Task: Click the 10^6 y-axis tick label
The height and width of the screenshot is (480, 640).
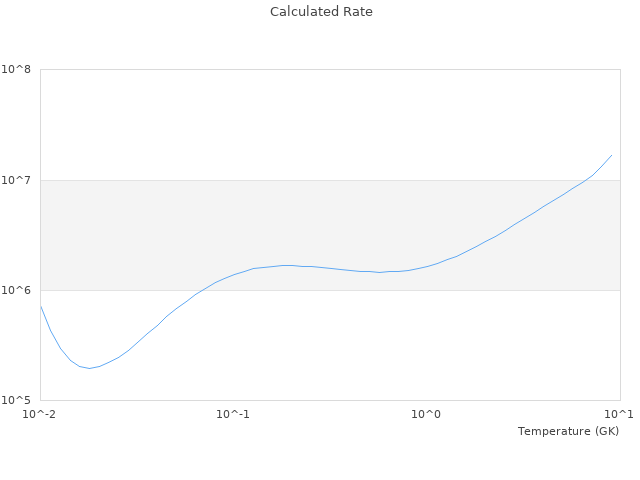Action: pos(16,291)
